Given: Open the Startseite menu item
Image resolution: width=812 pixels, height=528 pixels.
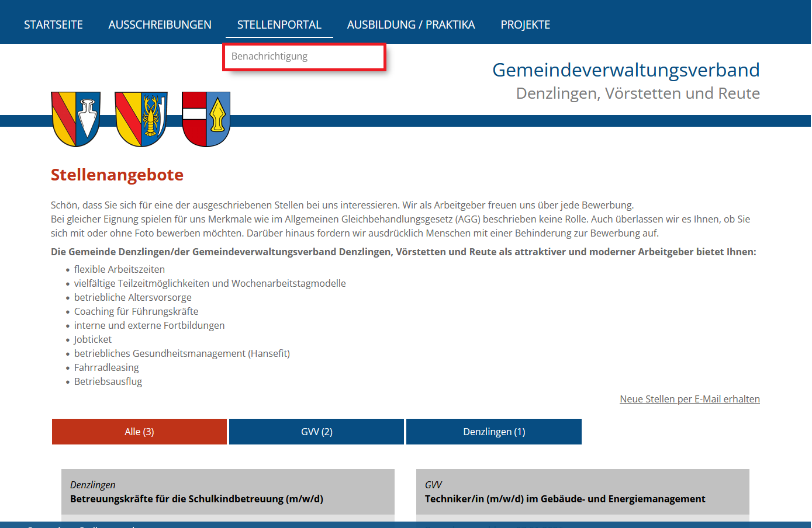Looking at the screenshot, I should click(53, 25).
